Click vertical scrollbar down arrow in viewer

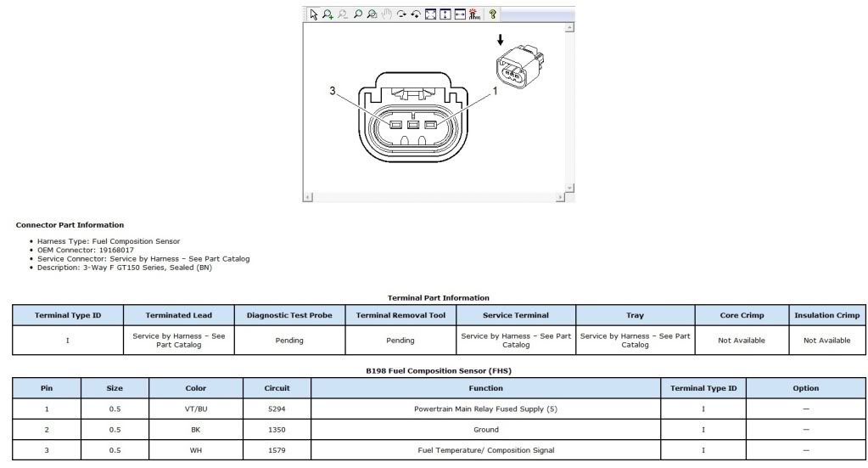[x=569, y=188]
